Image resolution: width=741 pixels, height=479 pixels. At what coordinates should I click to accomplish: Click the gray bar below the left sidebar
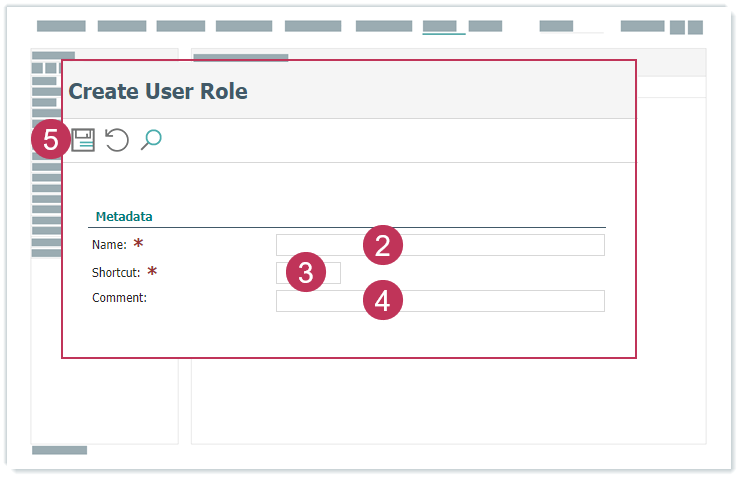click(59, 450)
